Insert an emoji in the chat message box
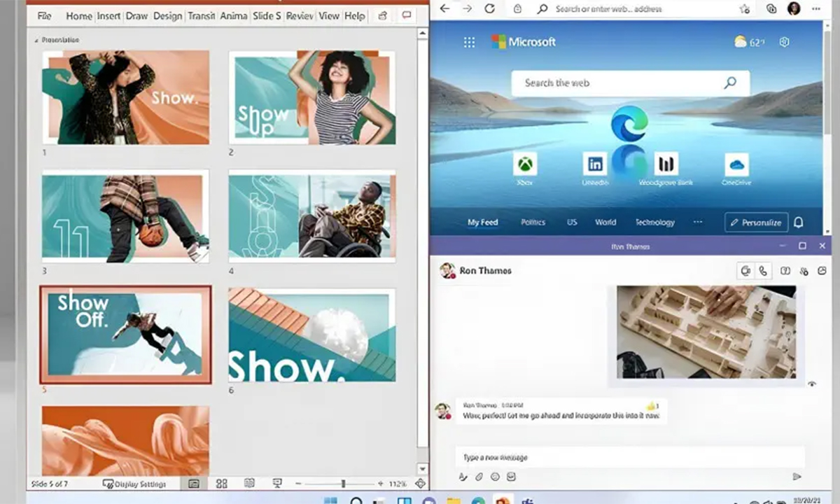This screenshot has height=504, width=840. (495, 477)
